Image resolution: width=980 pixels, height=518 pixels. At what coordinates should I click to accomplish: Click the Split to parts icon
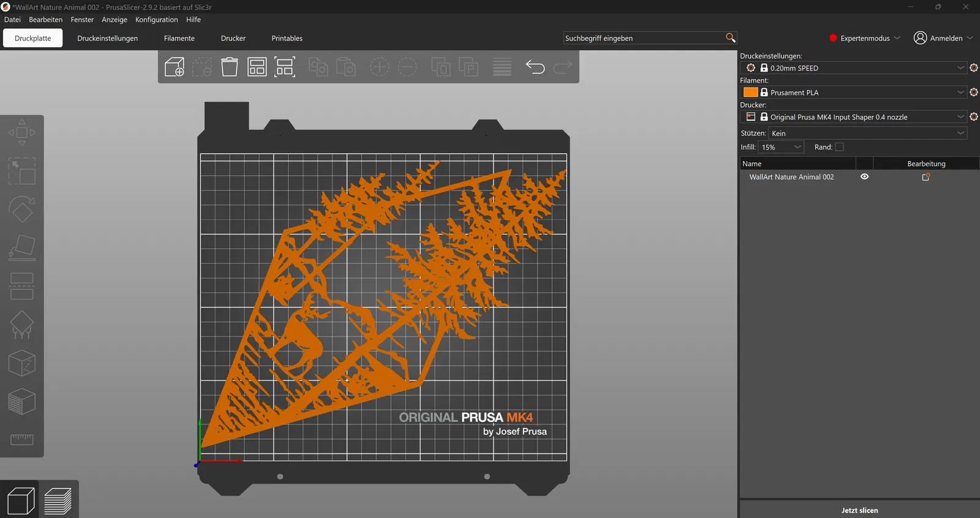(x=469, y=67)
